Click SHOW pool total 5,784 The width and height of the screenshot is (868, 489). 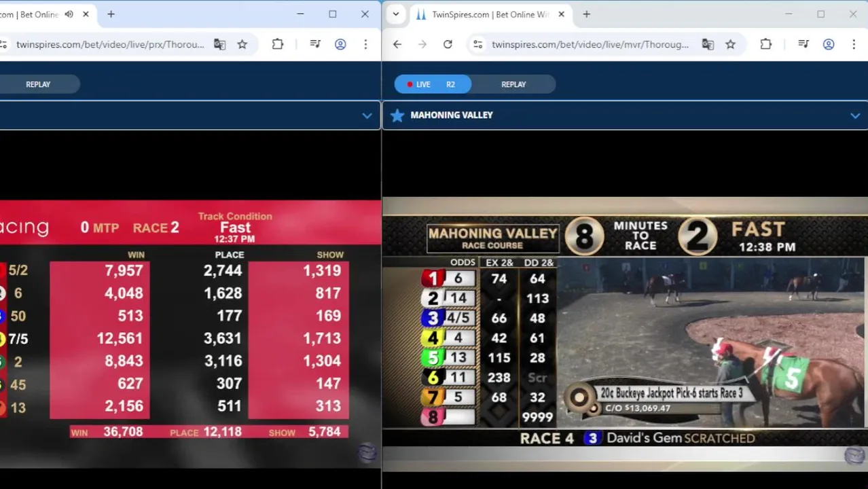[325, 432]
